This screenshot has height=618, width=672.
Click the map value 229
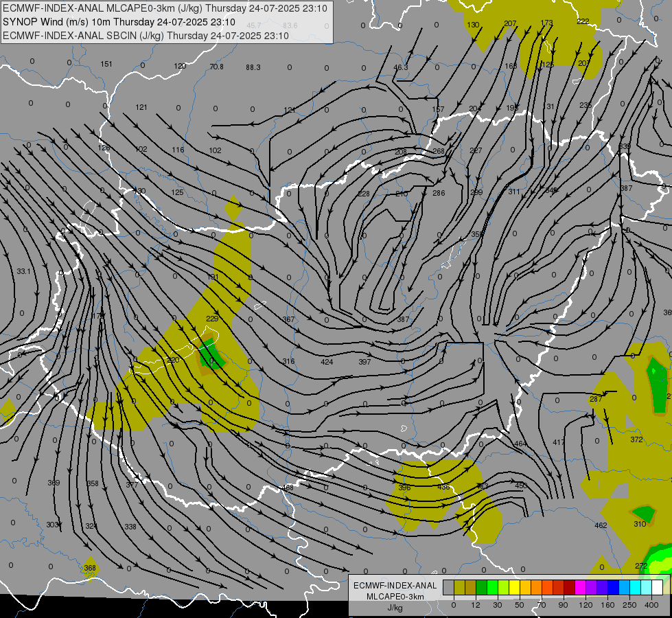(212, 319)
